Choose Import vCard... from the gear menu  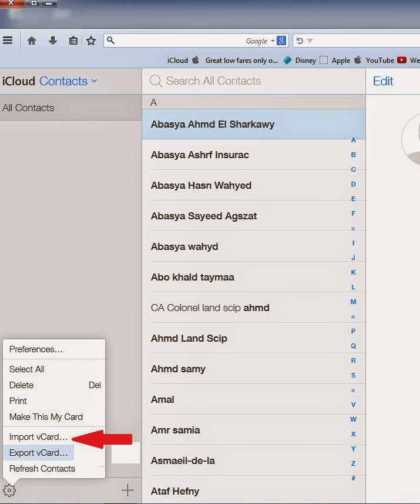click(39, 437)
